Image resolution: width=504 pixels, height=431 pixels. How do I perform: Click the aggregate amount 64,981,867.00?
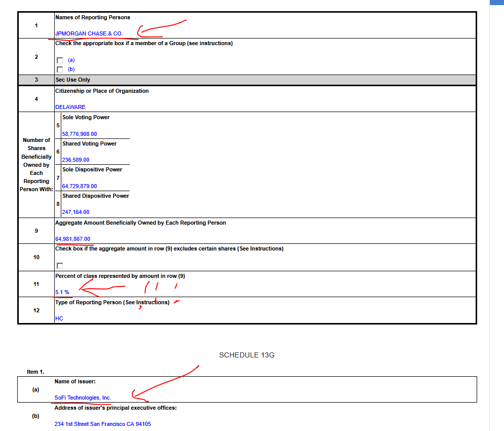[x=73, y=239]
